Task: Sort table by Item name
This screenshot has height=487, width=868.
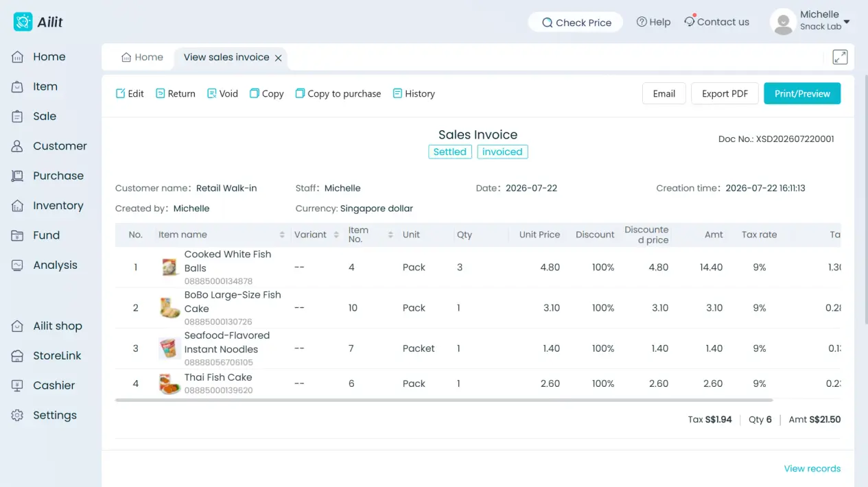Action: 282,235
